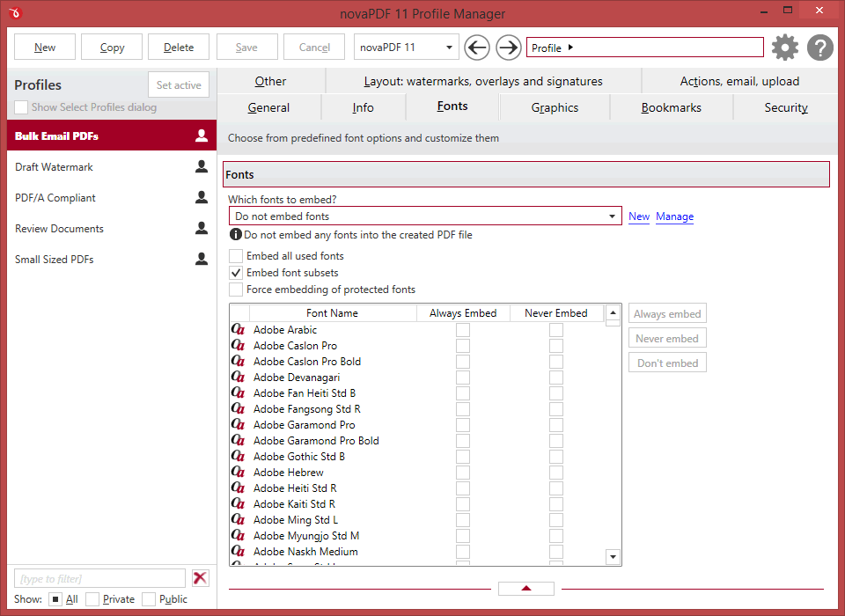The width and height of the screenshot is (845, 616).
Task: Open the Which fonts to embed dropdown
Action: pyautogui.click(x=425, y=216)
